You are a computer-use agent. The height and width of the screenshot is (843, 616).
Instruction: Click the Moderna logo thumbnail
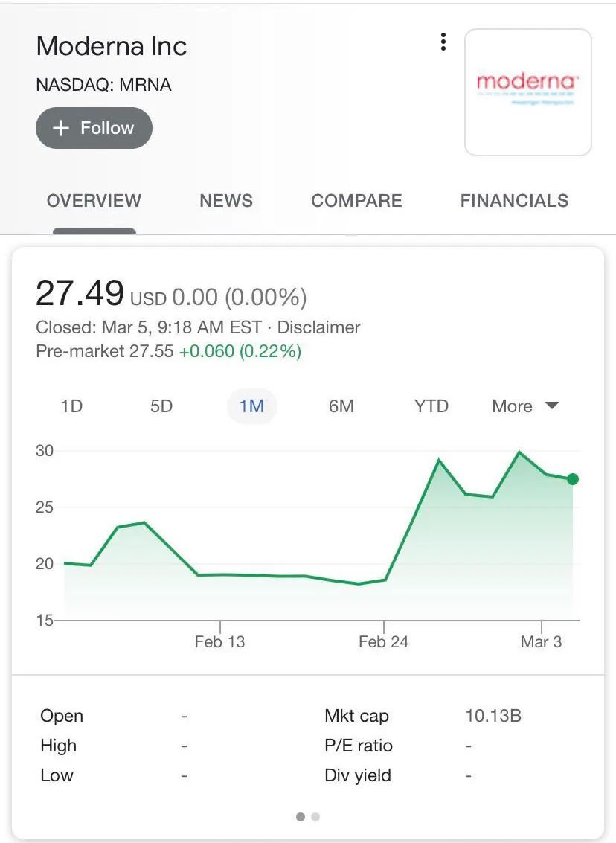click(527, 92)
